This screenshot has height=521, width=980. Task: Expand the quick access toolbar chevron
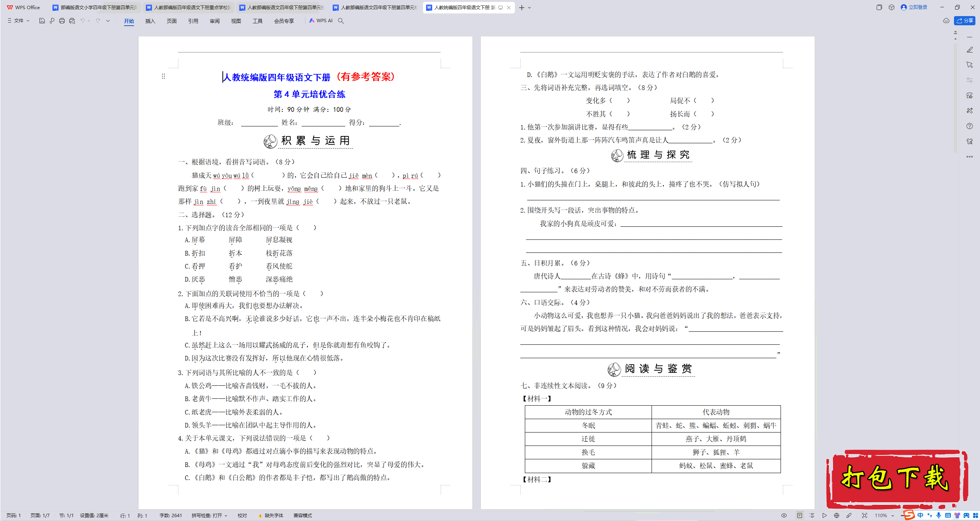tap(108, 21)
